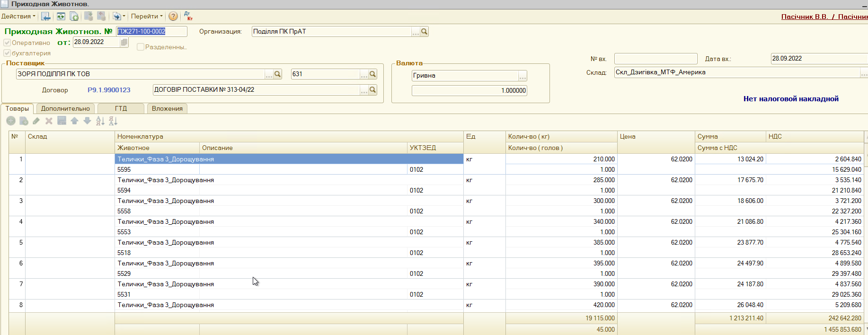868x335 pixels.
Task: Switch to the Товары tab
Action: click(x=17, y=109)
